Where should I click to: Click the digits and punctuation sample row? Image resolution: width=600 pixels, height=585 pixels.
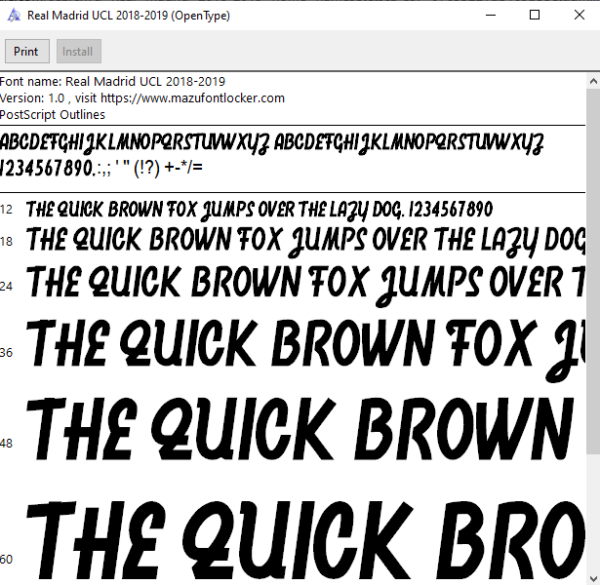pyautogui.click(x=101, y=168)
